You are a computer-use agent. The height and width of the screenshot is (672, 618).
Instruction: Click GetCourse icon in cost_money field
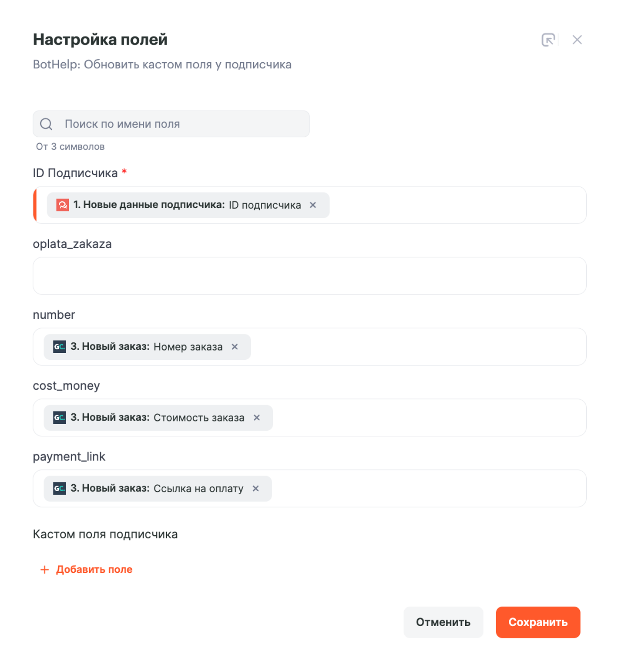[60, 418]
